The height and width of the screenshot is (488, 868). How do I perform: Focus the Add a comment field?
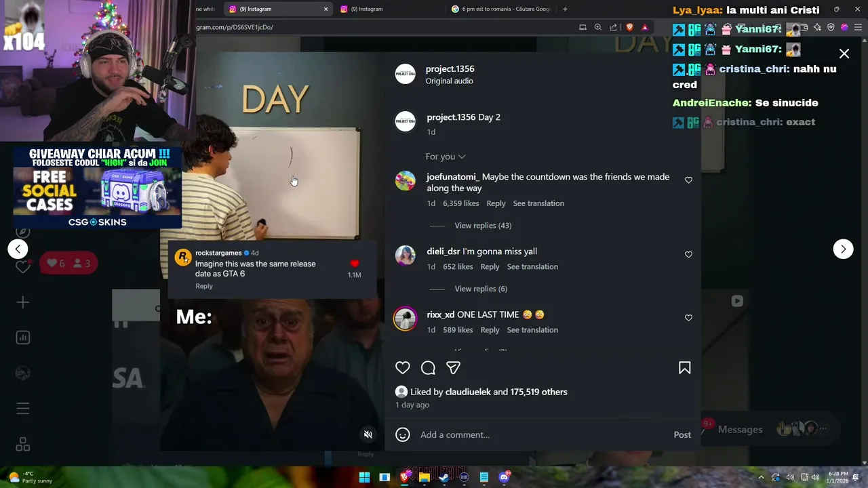[542, 434]
